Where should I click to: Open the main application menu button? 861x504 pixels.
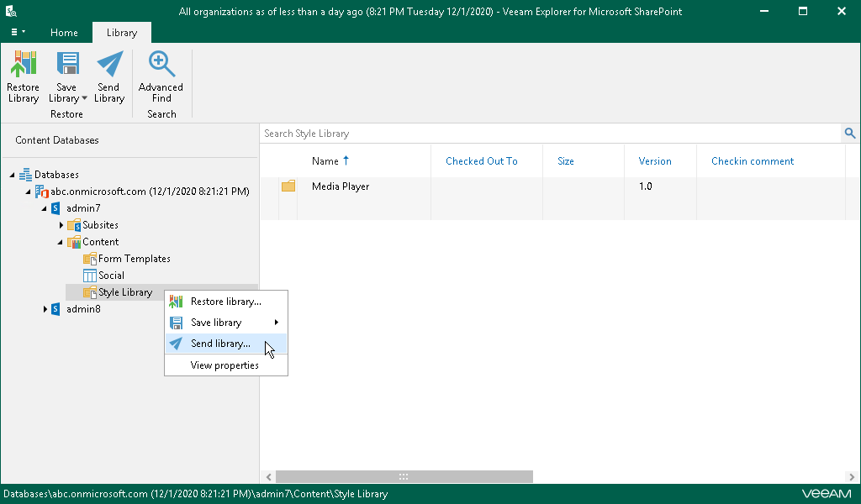(18, 33)
